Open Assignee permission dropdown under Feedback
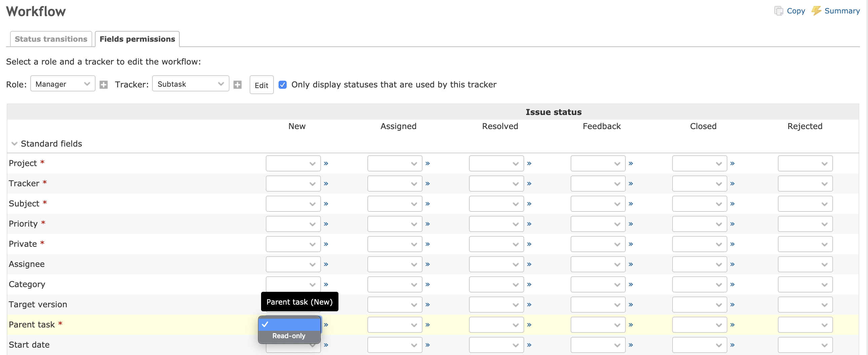 pos(598,264)
